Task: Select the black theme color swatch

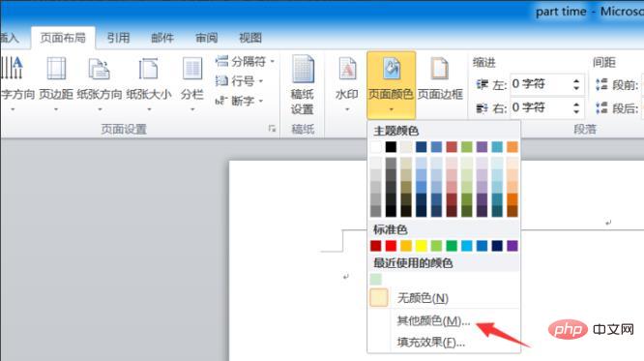Action: tap(391, 147)
